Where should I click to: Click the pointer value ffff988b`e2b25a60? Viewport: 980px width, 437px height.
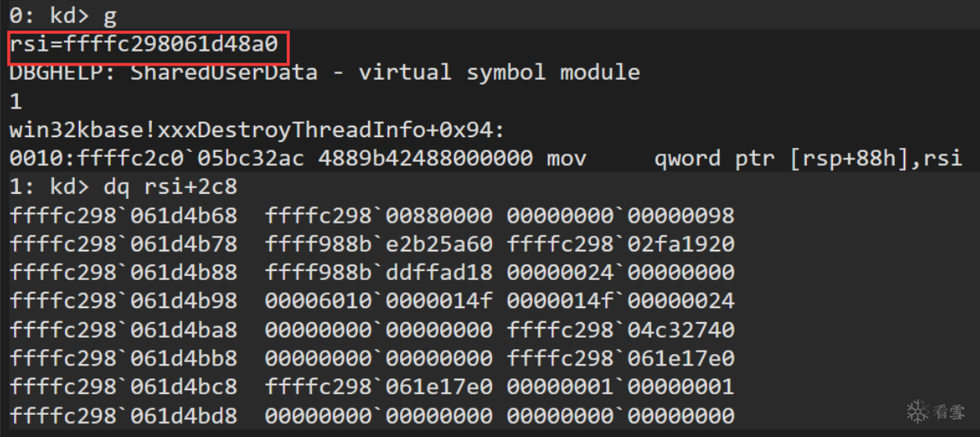pos(379,244)
